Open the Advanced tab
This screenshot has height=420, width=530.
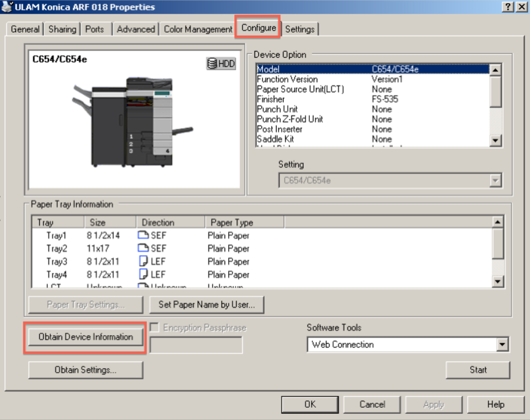(135, 29)
